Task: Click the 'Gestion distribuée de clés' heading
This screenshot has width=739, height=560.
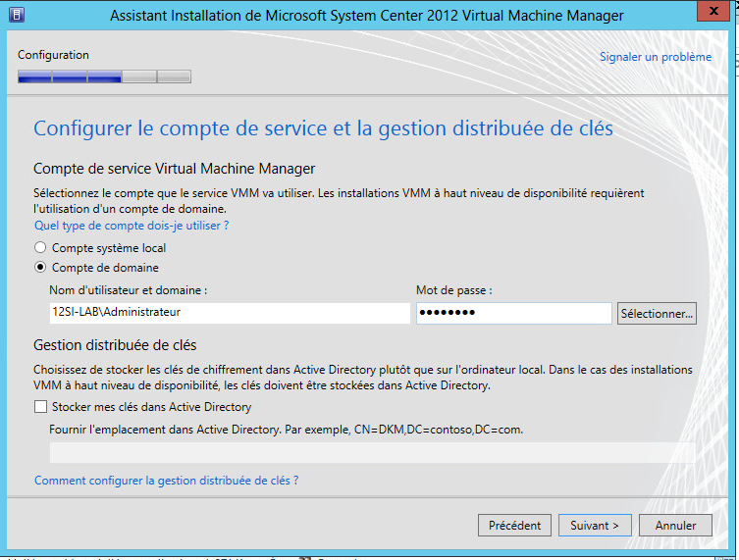Action: click(x=115, y=345)
